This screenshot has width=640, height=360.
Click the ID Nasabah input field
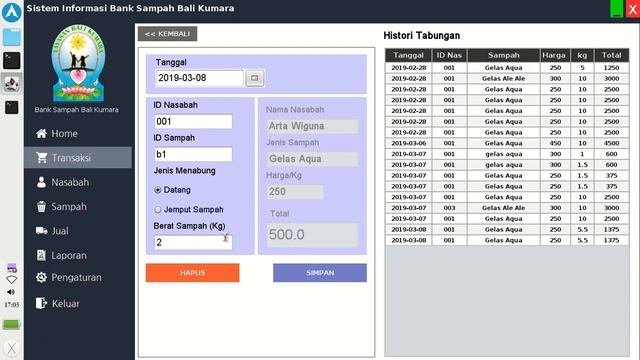[x=193, y=121]
